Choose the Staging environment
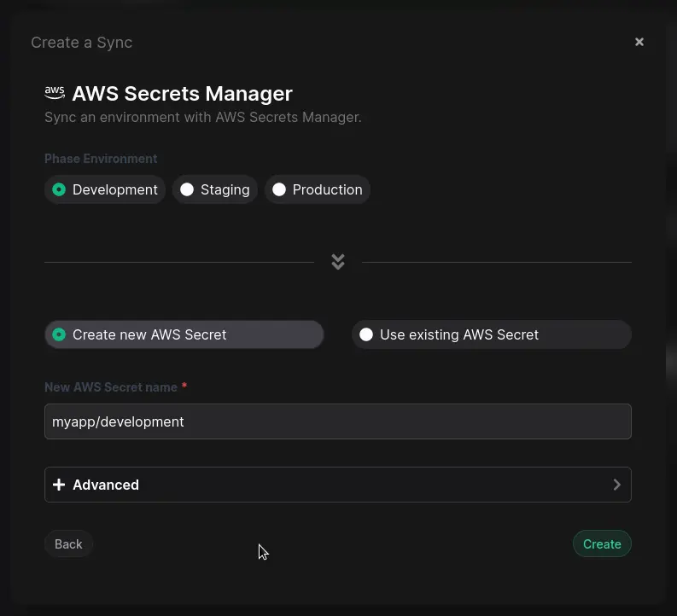 (x=215, y=189)
